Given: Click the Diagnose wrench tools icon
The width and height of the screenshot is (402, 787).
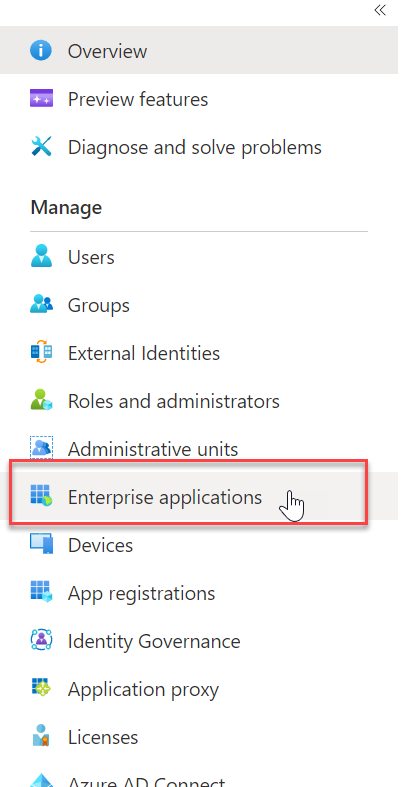Looking at the screenshot, I should click(41, 147).
